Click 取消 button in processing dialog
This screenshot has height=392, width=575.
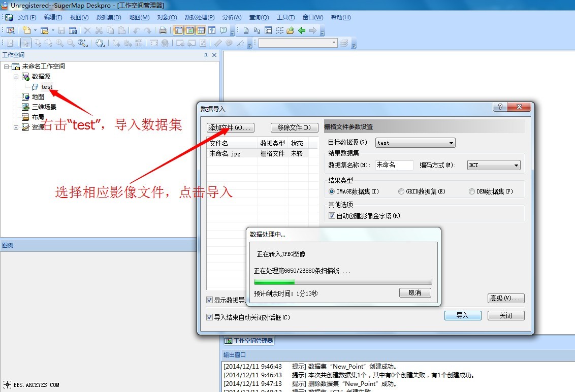pyautogui.click(x=415, y=292)
